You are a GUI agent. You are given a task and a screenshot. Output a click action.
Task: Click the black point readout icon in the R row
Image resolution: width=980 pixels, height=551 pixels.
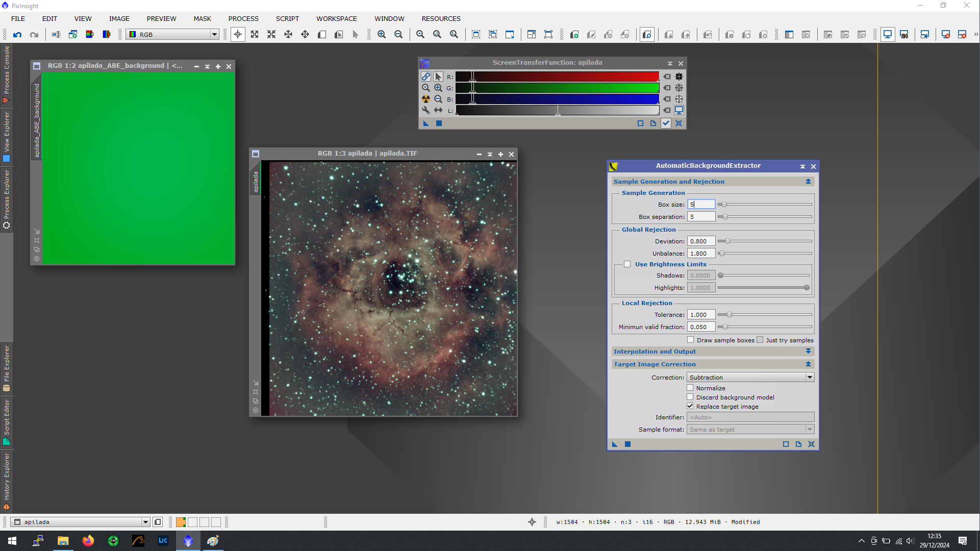[x=679, y=77]
